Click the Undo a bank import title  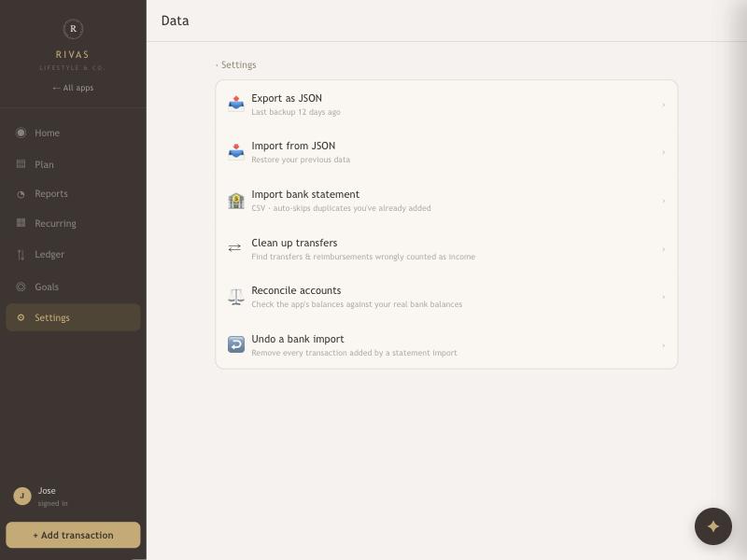[x=298, y=339]
